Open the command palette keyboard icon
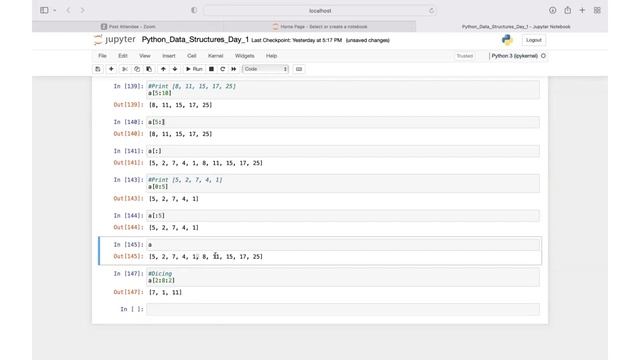Screen dimensions: 640x360 (x=299, y=69)
